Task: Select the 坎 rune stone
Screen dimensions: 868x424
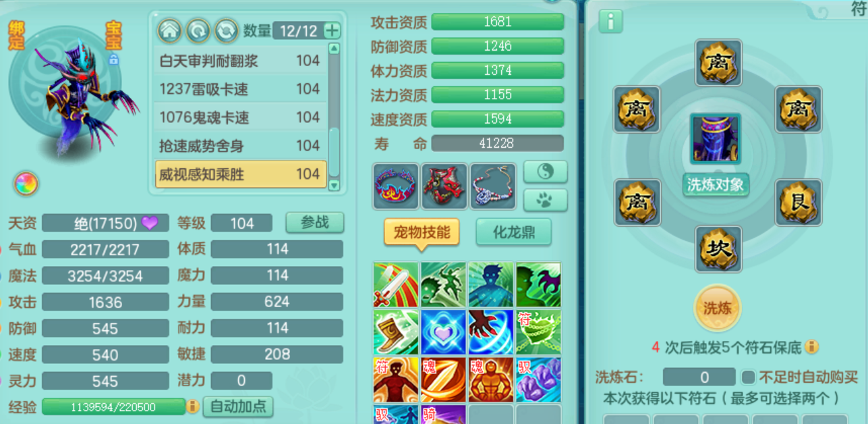Action: click(718, 249)
